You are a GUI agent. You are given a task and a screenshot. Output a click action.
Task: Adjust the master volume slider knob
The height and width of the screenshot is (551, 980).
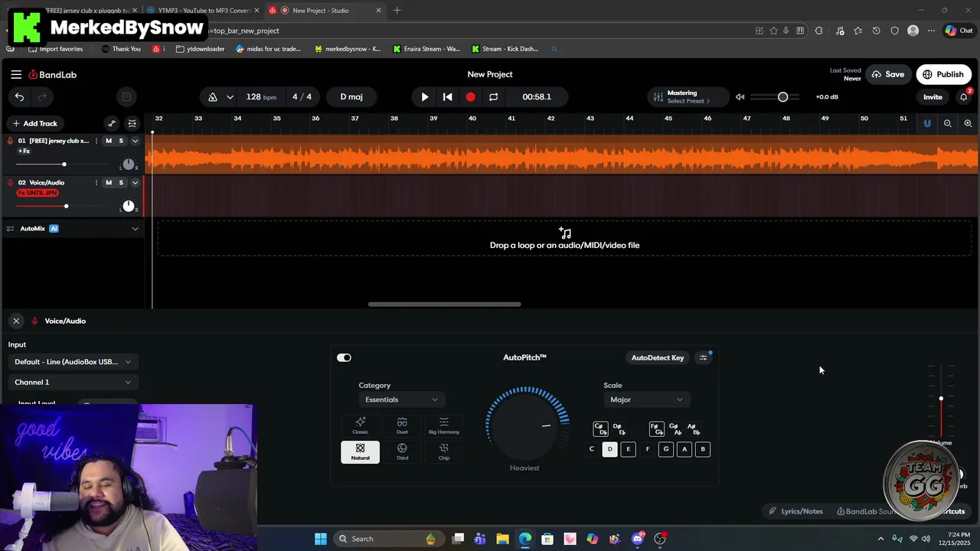(782, 97)
